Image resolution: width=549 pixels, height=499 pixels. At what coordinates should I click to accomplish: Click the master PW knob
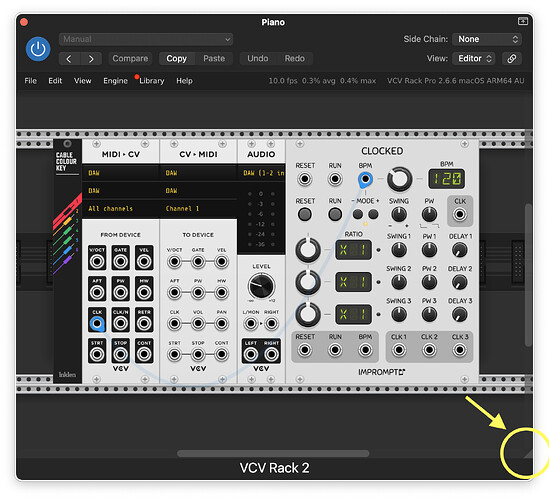coord(429,214)
